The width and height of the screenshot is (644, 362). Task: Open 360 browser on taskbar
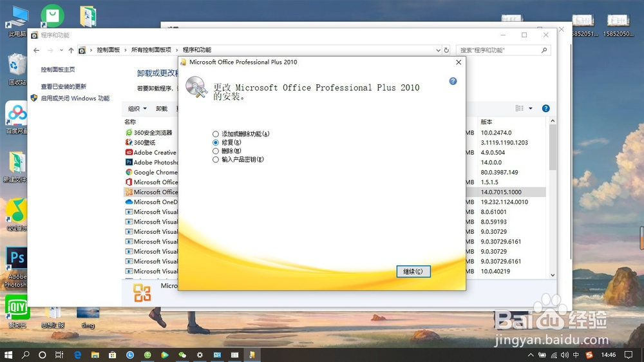point(147,355)
